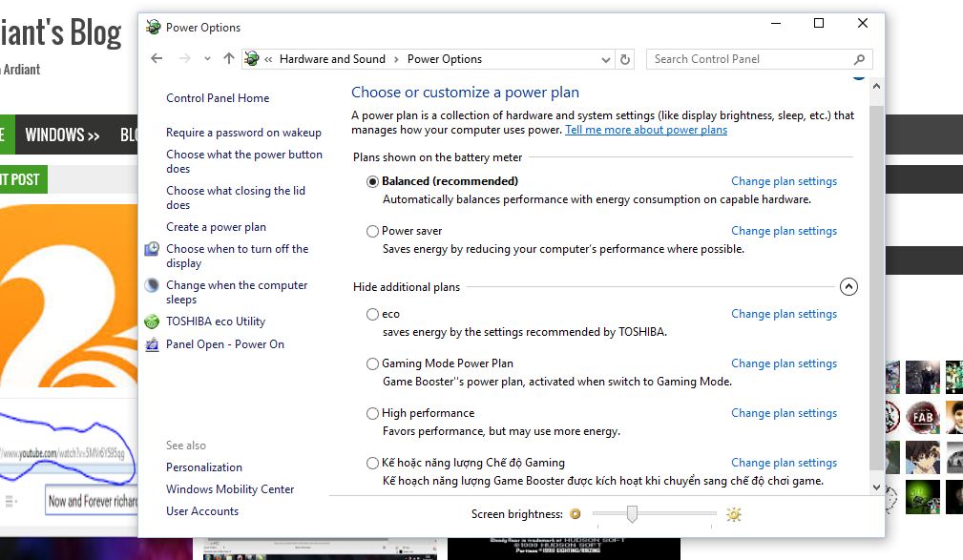Click the scrollbar up arrow
Screen dimensions: 963x560
click(x=876, y=87)
